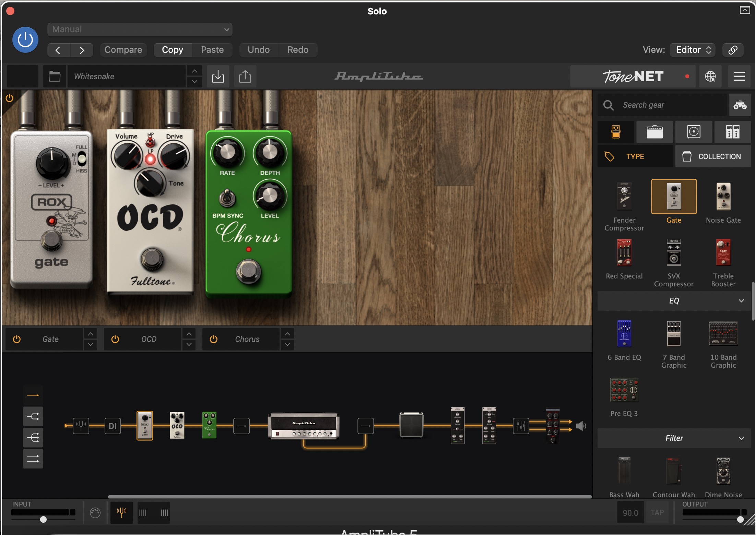Open the ToneNET globe icon

710,76
